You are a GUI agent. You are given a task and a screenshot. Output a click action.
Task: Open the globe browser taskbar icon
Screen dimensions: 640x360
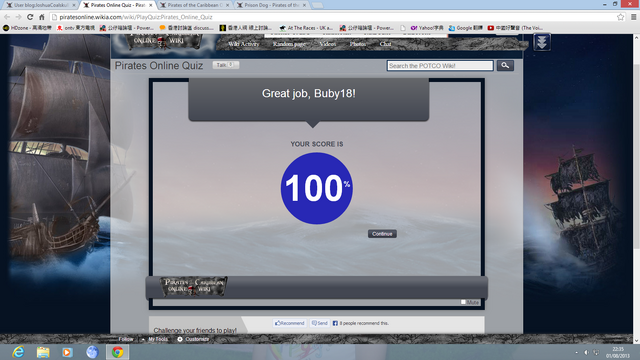[92, 352]
